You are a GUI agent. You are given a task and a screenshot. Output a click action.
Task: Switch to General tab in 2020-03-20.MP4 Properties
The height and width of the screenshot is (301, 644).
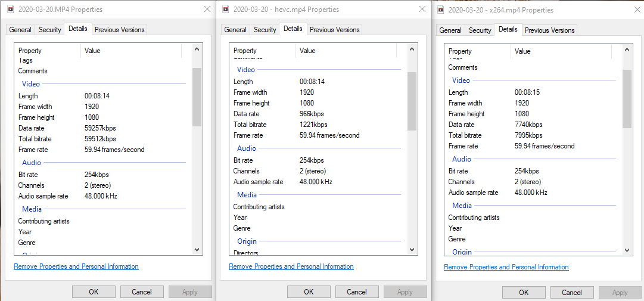(20, 30)
